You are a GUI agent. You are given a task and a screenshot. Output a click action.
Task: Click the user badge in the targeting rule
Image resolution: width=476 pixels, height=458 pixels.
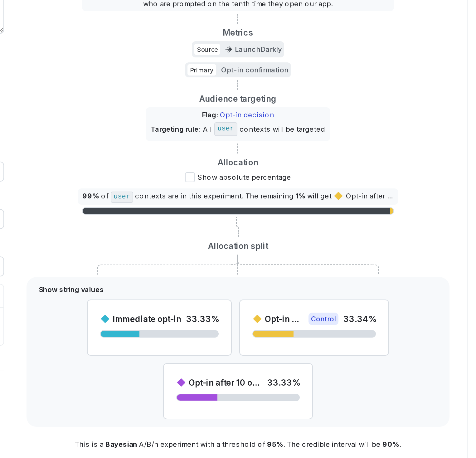point(226,129)
